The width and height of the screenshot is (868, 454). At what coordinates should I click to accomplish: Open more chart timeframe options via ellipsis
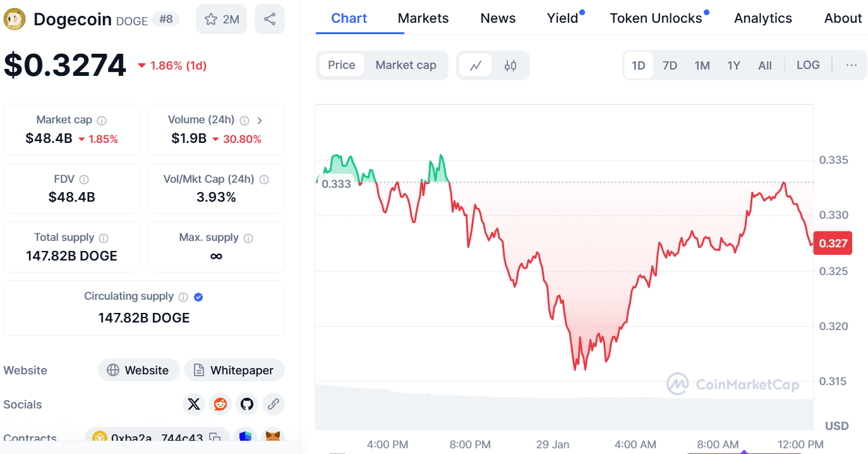pyautogui.click(x=852, y=64)
